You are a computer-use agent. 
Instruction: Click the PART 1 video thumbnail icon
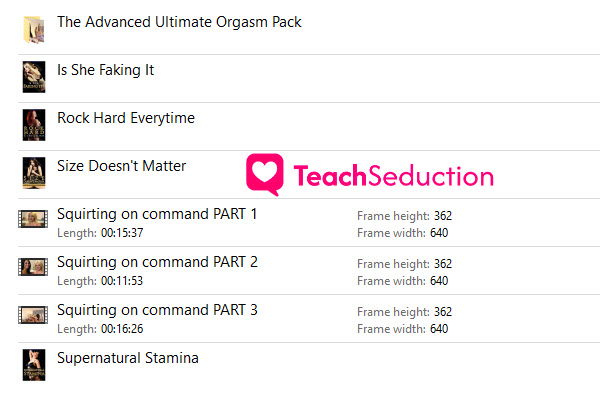33,219
